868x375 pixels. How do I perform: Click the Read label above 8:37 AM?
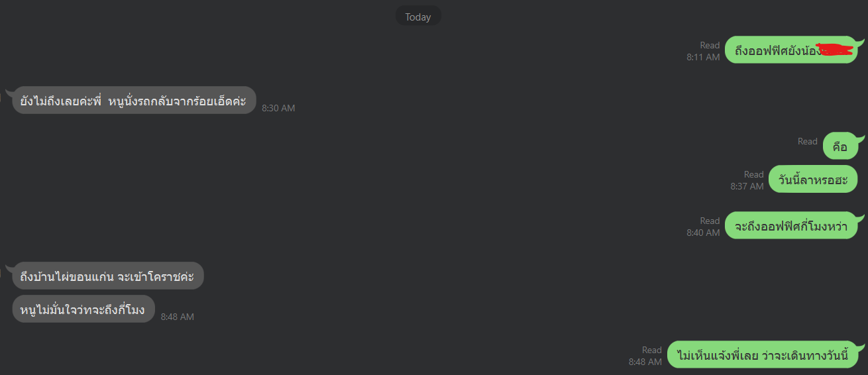(754, 174)
